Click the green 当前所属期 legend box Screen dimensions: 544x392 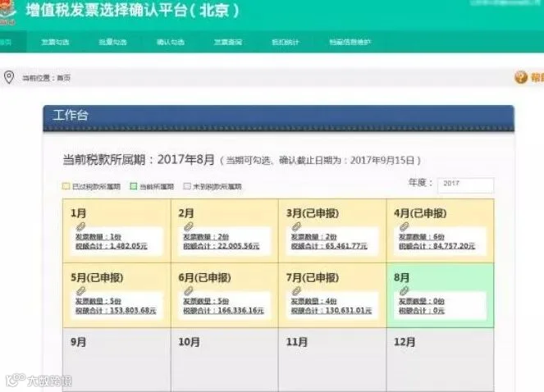(x=134, y=186)
